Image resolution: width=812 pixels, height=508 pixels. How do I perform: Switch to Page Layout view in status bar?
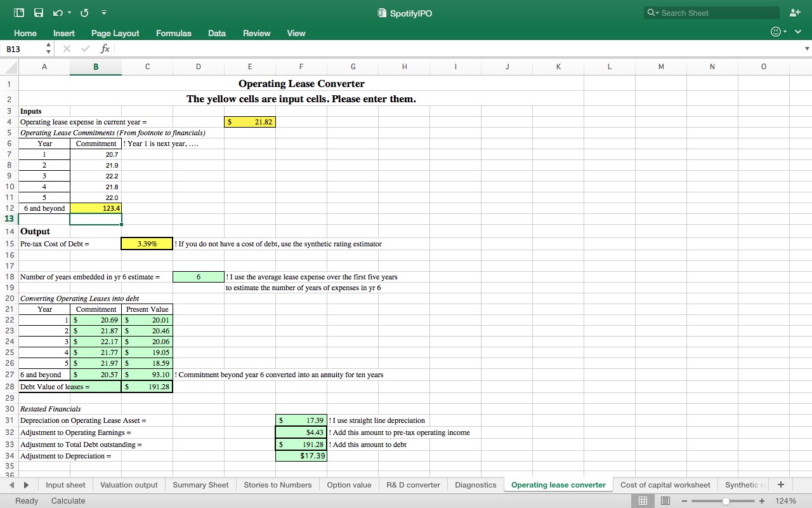(665, 500)
